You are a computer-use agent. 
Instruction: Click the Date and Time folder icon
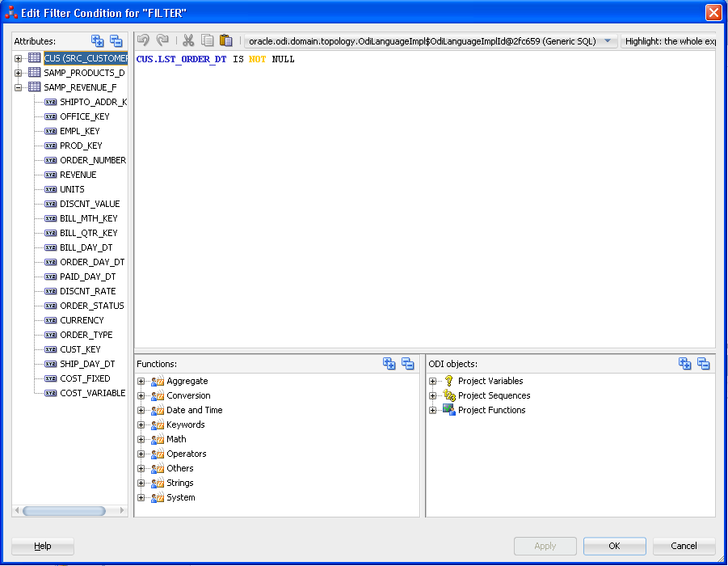coord(158,410)
